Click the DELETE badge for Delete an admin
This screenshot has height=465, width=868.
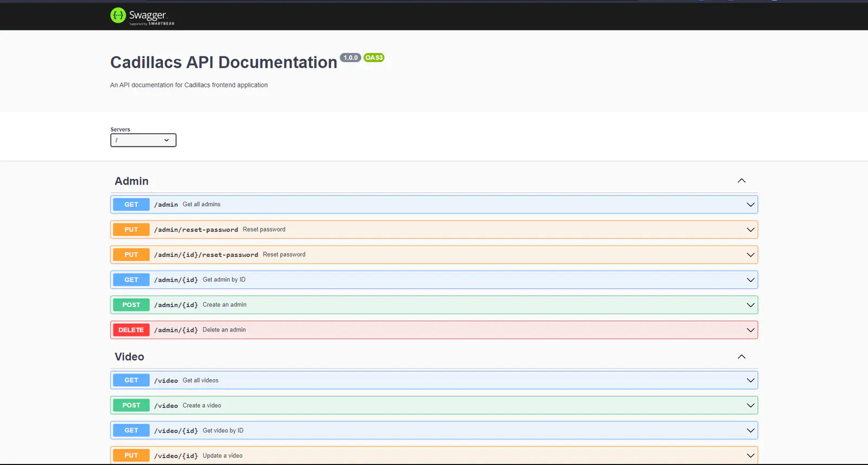(131, 330)
